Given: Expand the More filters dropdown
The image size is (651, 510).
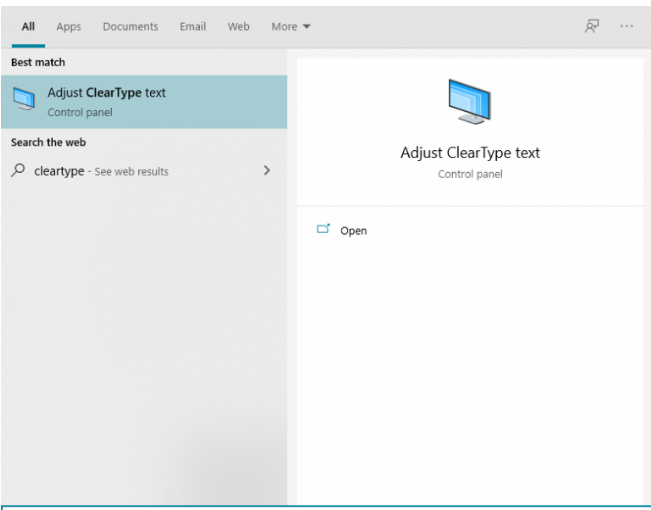Looking at the screenshot, I should tap(291, 27).
